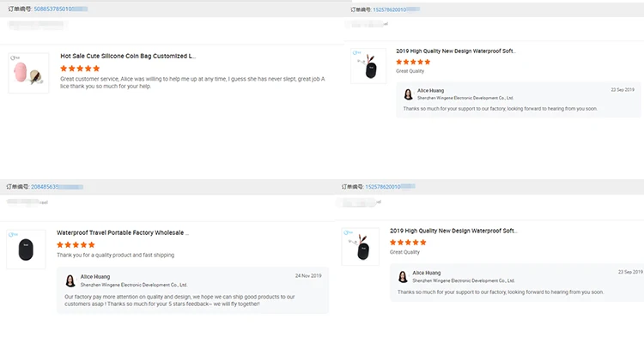Open Waterproof Travel Portable Factory Wholesale title
644x343 pixels.
click(123, 232)
